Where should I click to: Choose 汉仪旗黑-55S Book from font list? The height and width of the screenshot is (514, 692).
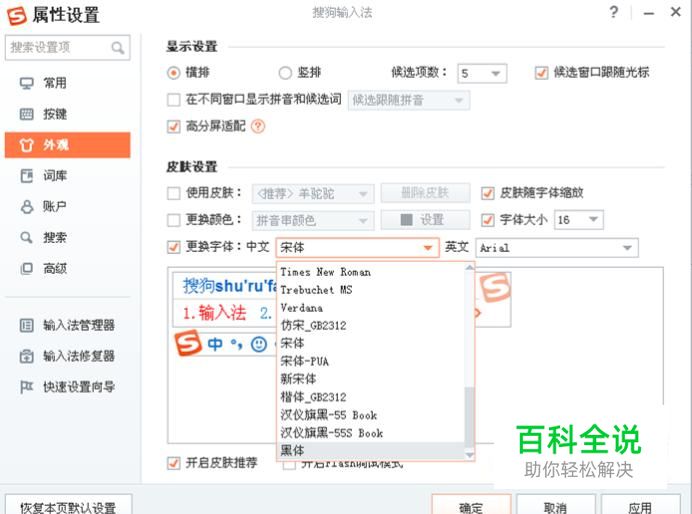click(371, 433)
